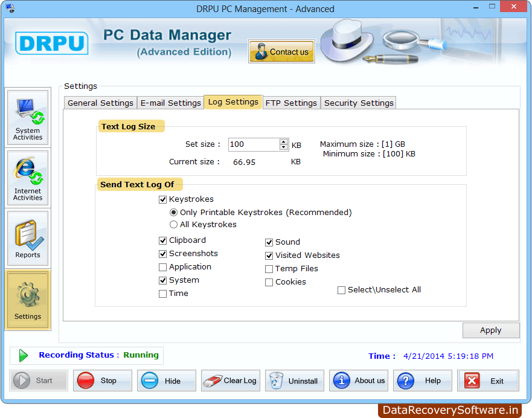Image resolution: width=532 pixels, height=418 pixels.
Task: Click the Uninstall button label
Action: (x=303, y=381)
